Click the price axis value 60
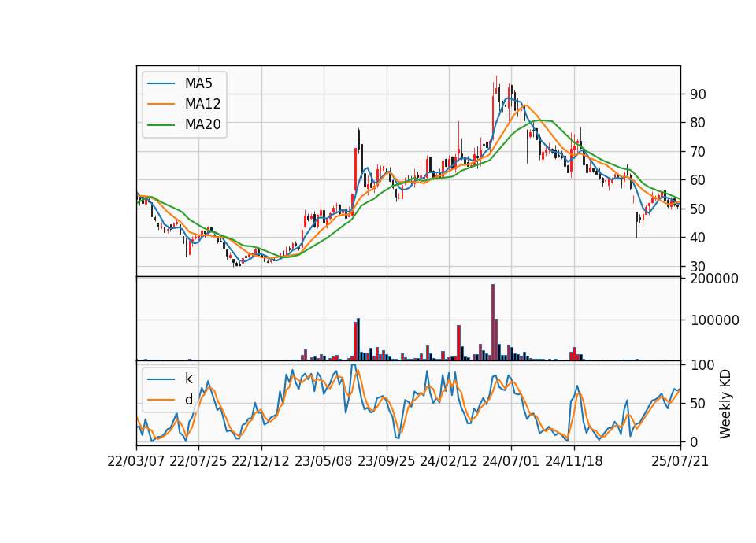Screen dimensions: 756x543 pyautogui.click(x=699, y=180)
